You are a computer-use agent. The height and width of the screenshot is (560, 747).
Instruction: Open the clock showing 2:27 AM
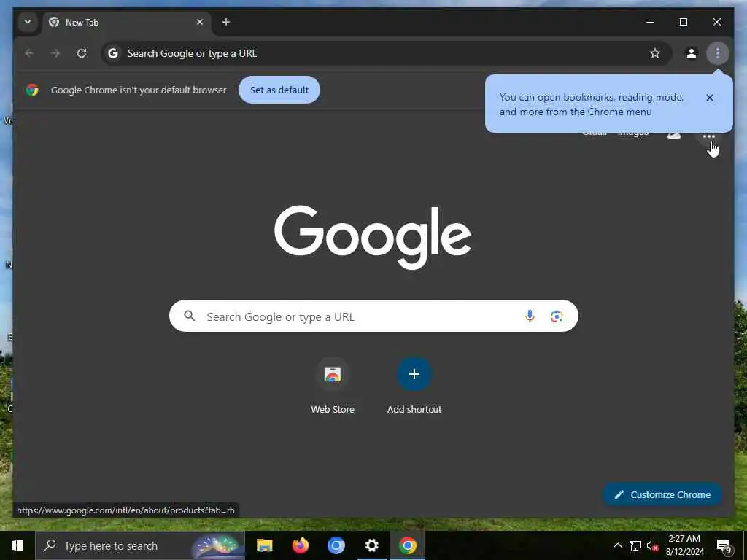pos(684,545)
